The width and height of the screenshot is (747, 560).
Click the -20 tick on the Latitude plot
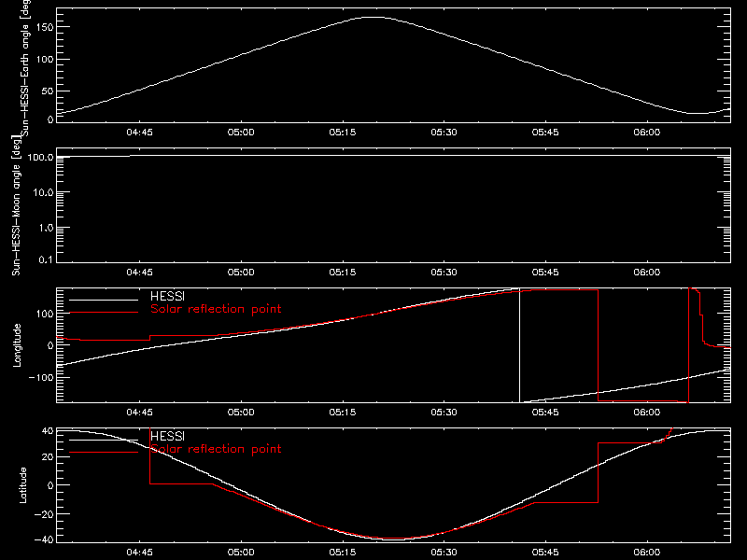point(44,514)
